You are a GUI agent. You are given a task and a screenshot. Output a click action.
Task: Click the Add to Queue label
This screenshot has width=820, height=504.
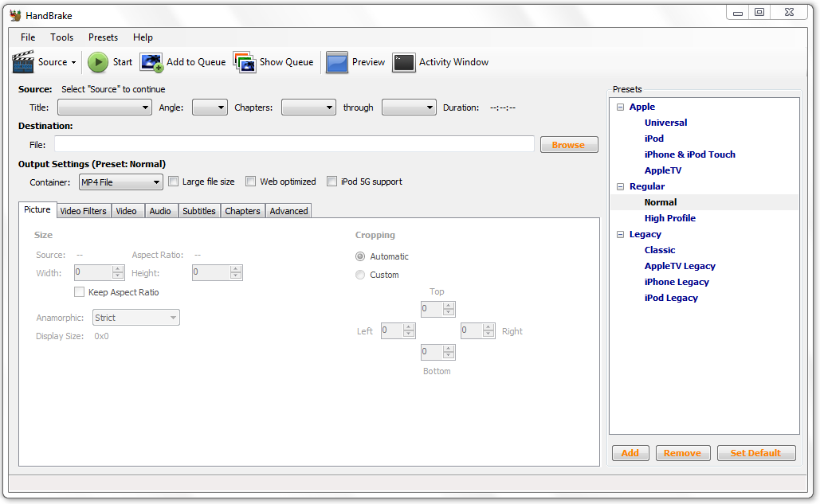[x=196, y=62]
